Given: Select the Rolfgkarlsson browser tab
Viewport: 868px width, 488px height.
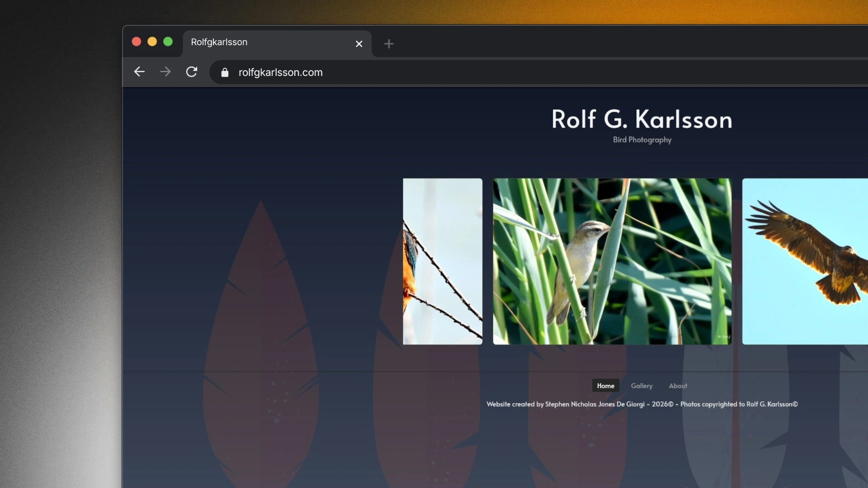Looking at the screenshot, I should tap(277, 43).
